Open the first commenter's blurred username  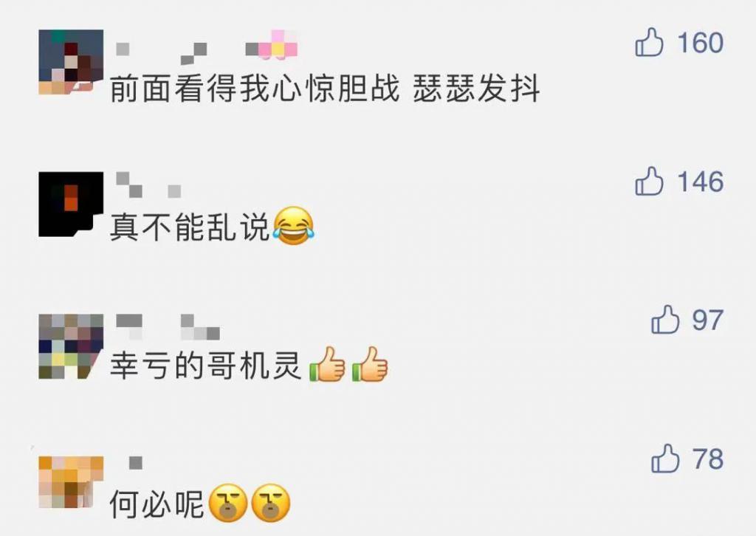pyautogui.click(x=207, y=48)
